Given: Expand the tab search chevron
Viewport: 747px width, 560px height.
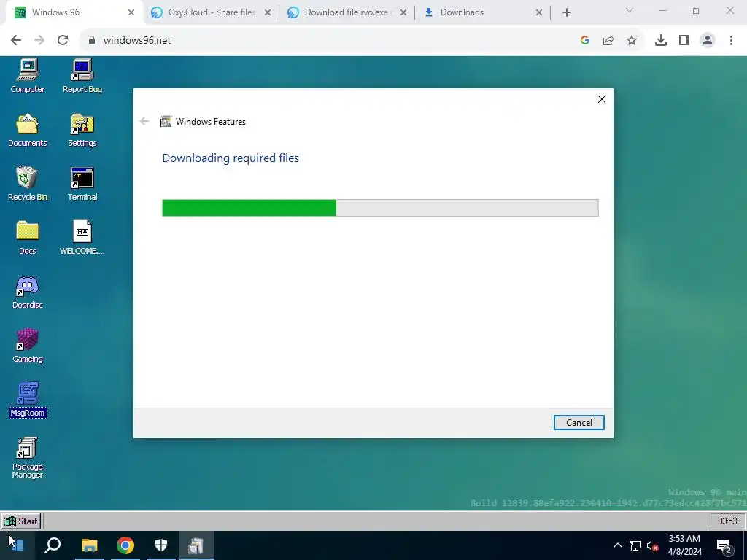Looking at the screenshot, I should (x=630, y=10).
